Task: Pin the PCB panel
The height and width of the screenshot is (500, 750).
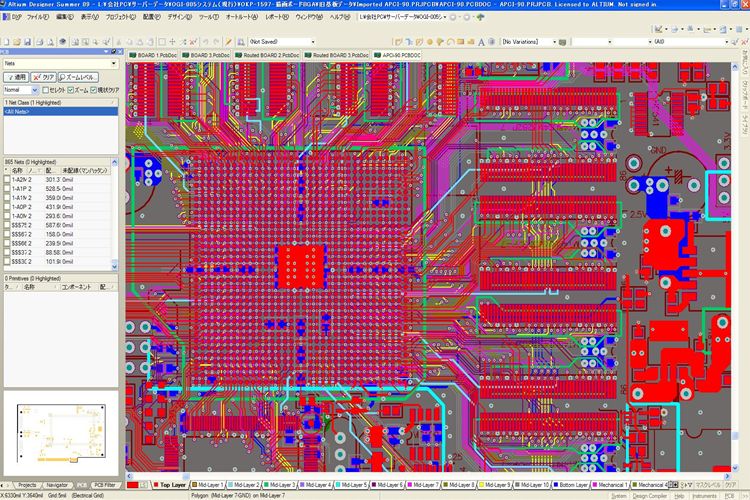Action: tap(114, 52)
